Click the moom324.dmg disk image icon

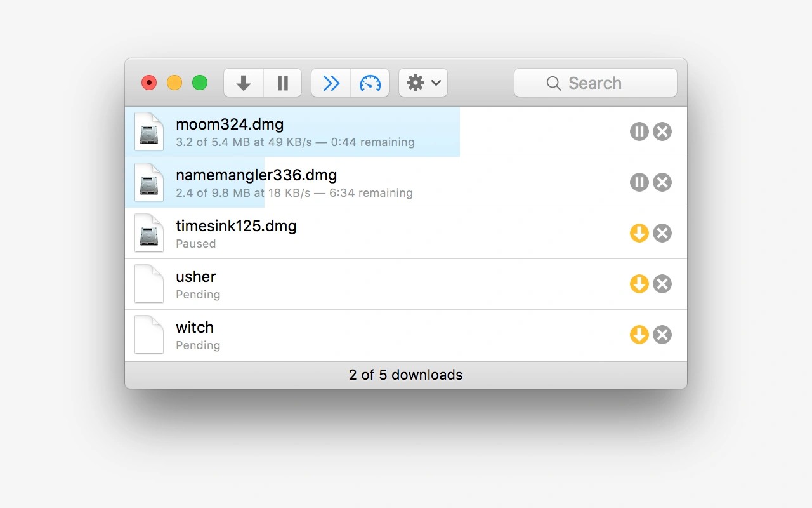pos(149,131)
